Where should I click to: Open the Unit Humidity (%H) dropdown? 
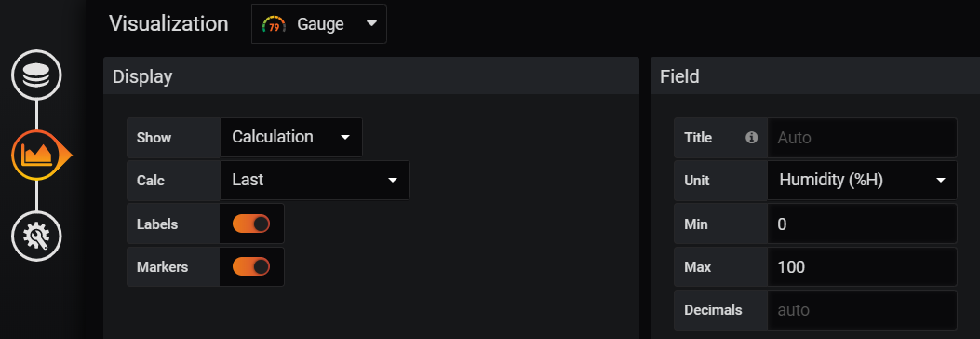coord(862,180)
